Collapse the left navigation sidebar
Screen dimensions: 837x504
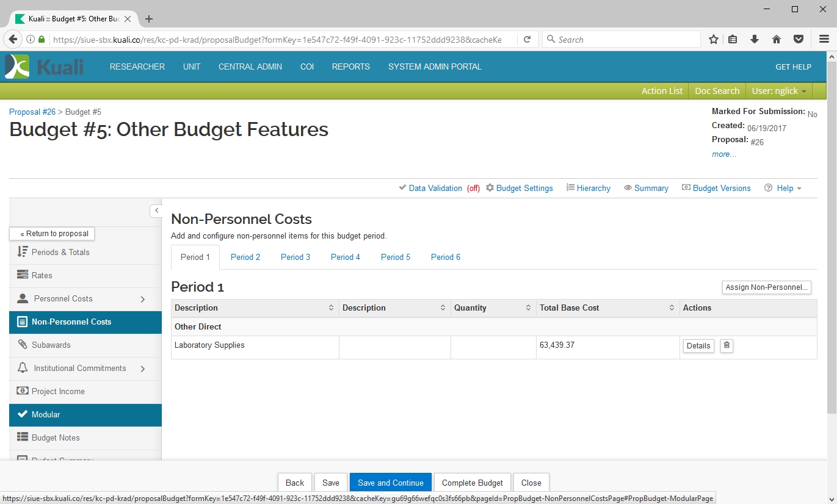[156, 211]
